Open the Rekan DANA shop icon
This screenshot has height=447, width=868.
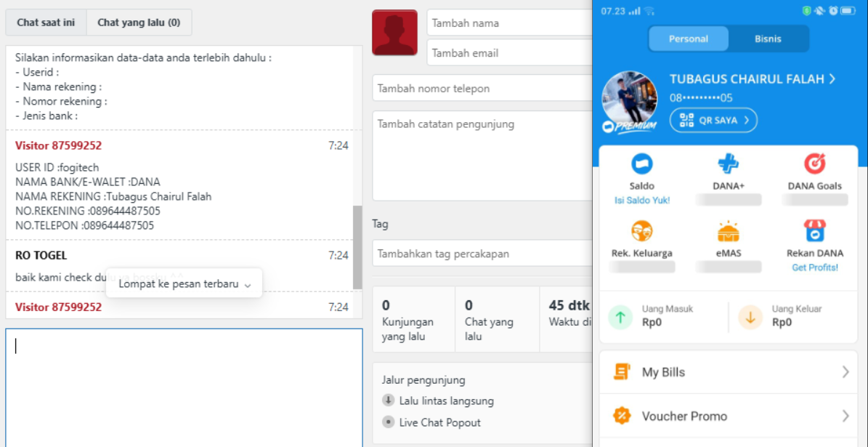click(815, 230)
